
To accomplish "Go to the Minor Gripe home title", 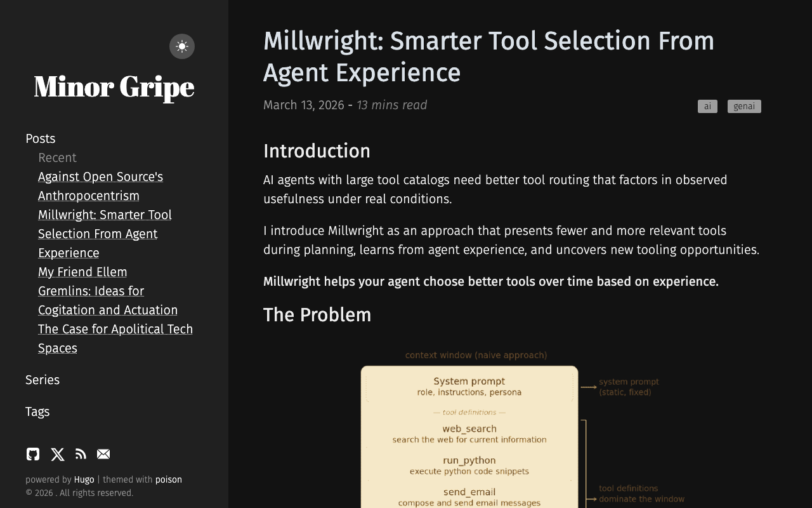I will (114, 86).
